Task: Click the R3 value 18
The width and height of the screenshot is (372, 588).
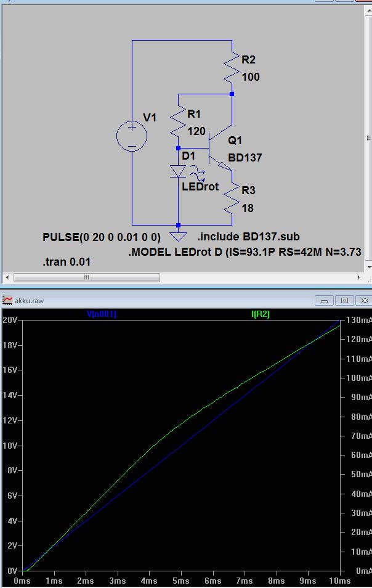Action: pos(248,208)
